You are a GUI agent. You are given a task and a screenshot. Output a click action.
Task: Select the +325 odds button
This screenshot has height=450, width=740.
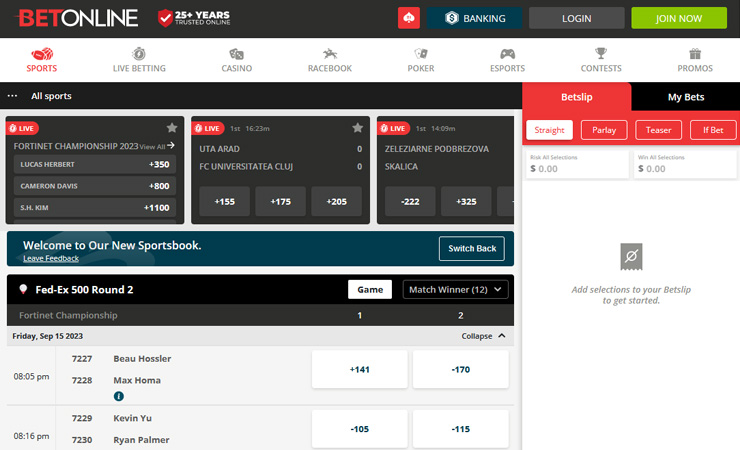[466, 201]
